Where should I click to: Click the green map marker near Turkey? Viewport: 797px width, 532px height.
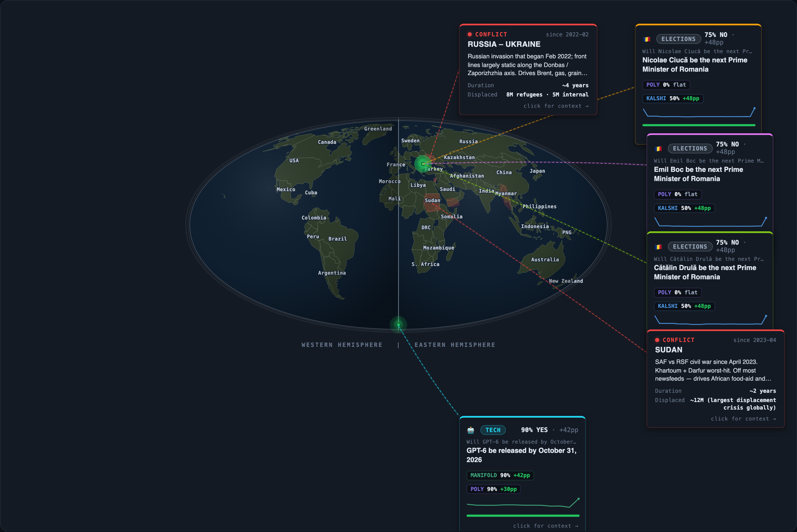[x=423, y=164]
